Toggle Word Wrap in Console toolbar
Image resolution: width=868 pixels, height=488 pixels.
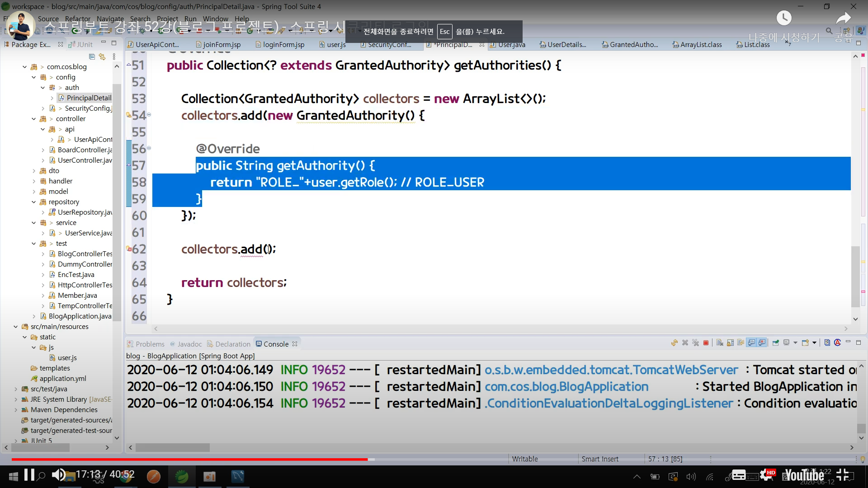pyautogui.click(x=741, y=343)
